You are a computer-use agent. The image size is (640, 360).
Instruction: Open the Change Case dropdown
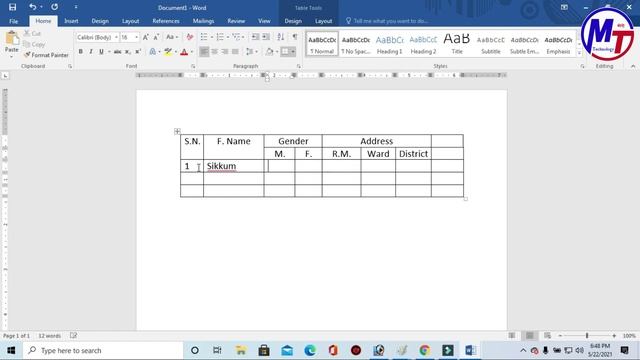pos(172,37)
